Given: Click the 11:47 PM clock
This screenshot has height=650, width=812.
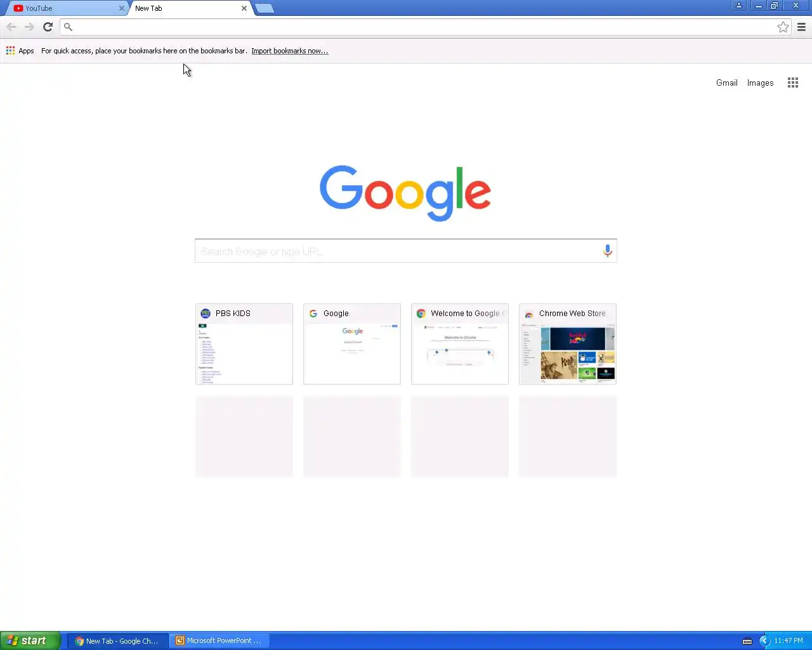Looking at the screenshot, I should (x=789, y=640).
